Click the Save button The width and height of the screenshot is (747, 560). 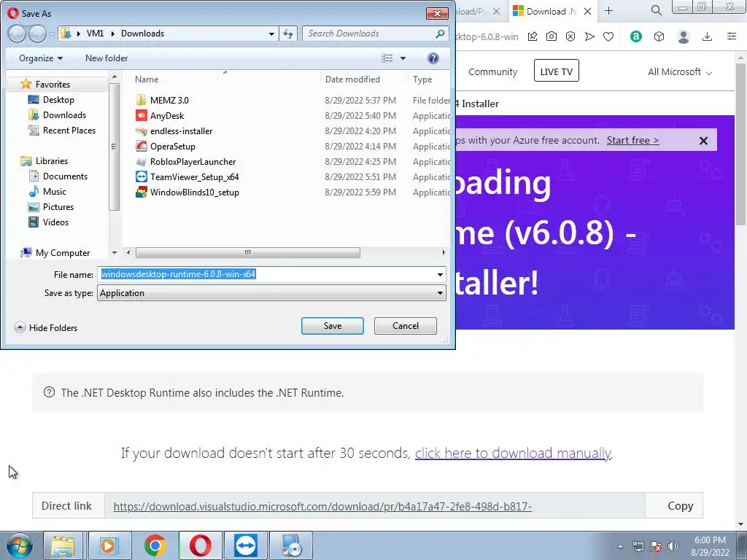click(x=333, y=326)
